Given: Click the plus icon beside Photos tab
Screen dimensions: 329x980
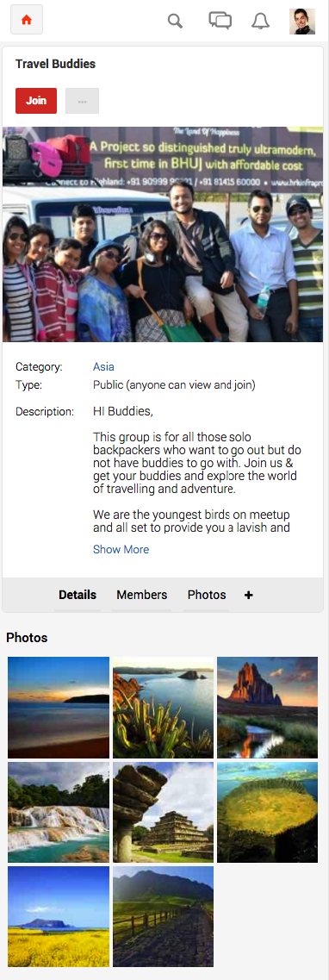Looking at the screenshot, I should coord(248,595).
